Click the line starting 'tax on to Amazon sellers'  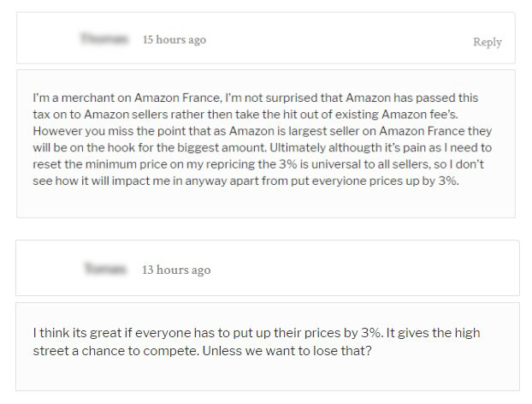[x=245, y=115]
